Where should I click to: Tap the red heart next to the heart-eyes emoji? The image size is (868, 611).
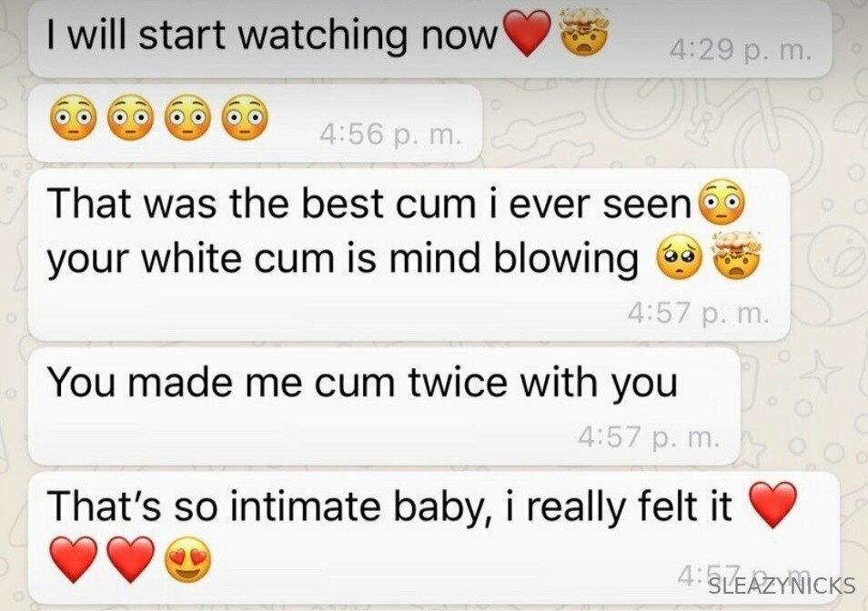tap(131, 559)
